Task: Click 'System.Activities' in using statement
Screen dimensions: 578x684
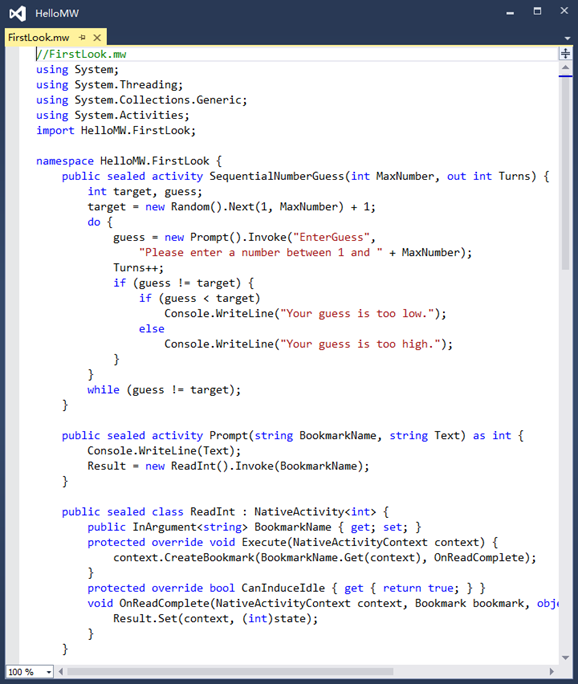Action: (x=129, y=115)
